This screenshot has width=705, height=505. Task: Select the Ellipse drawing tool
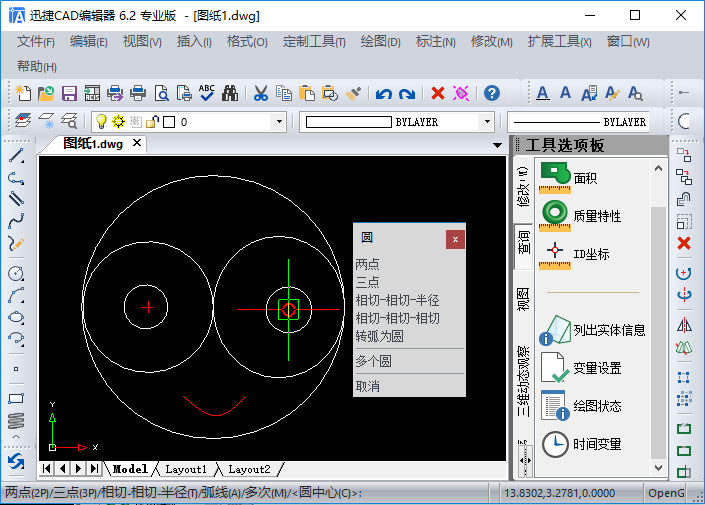click(x=16, y=317)
